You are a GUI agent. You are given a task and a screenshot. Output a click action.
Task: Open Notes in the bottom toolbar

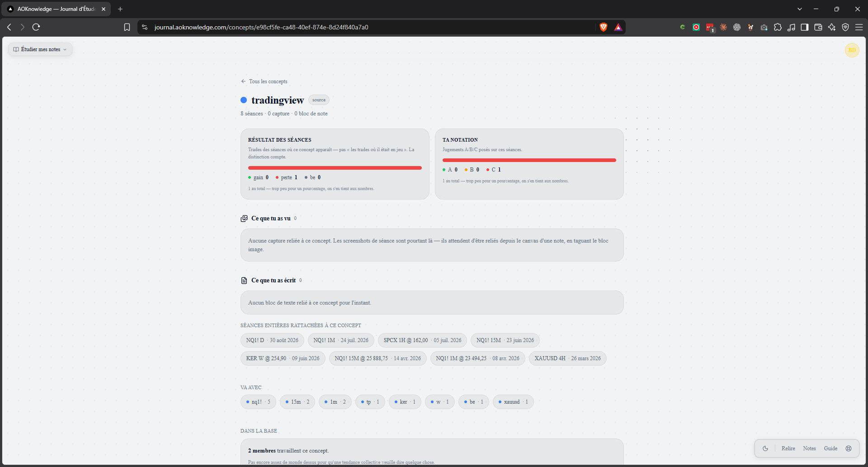click(809, 448)
